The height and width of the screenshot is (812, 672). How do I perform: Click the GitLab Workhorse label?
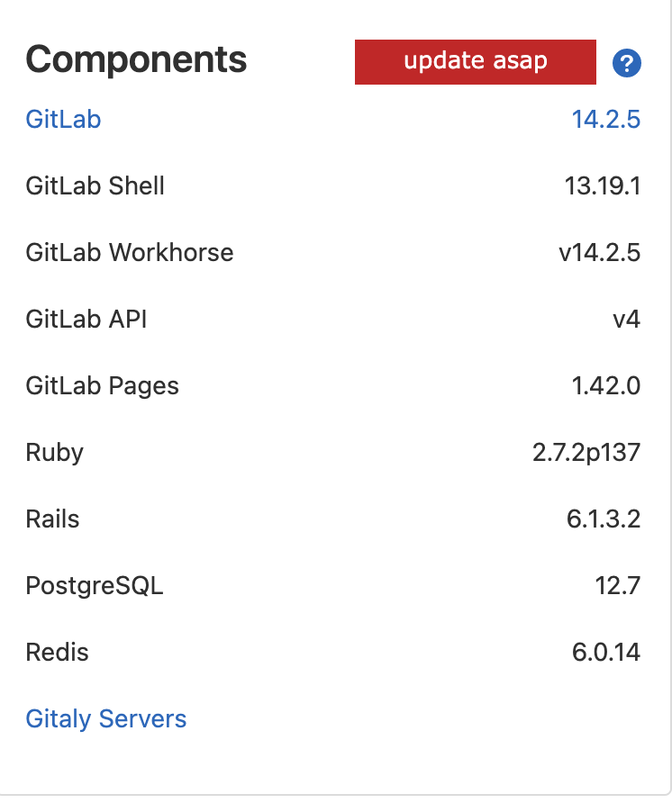pyautogui.click(x=128, y=252)
